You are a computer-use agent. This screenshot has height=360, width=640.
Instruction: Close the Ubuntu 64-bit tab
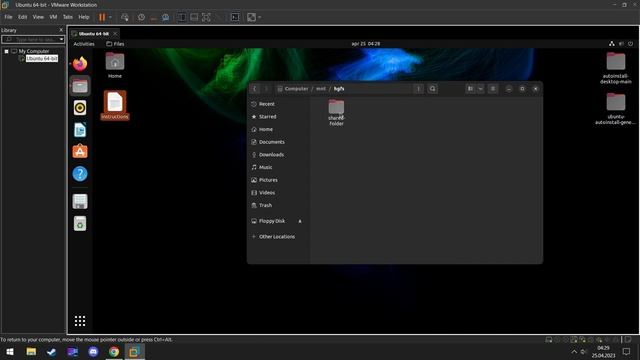pos(115,33)
